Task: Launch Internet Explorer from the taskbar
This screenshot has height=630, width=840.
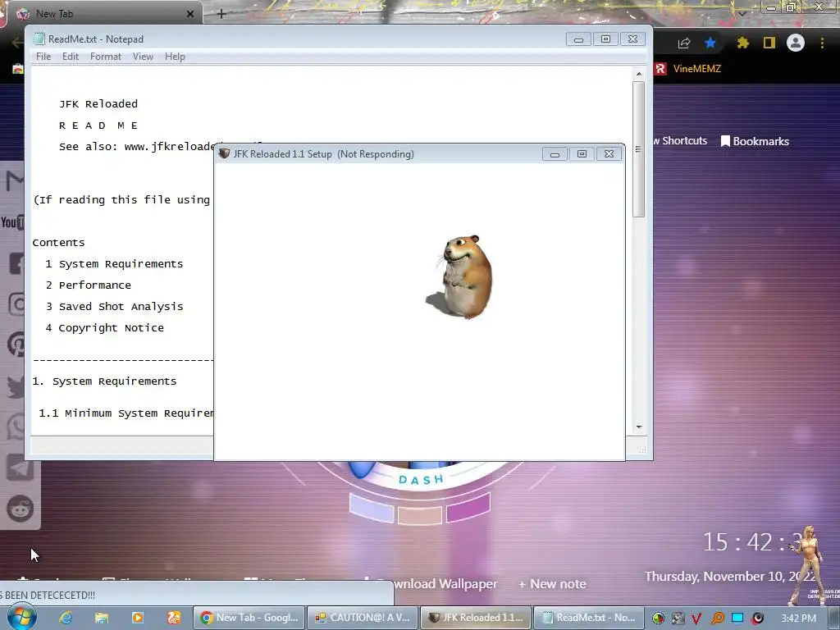Action: point(66,618)
